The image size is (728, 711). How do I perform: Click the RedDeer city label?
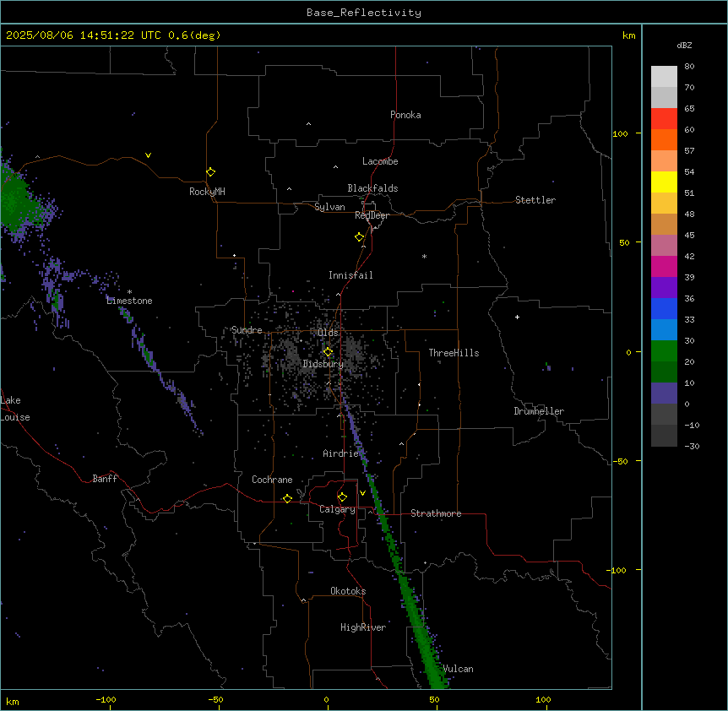(372, 215)
